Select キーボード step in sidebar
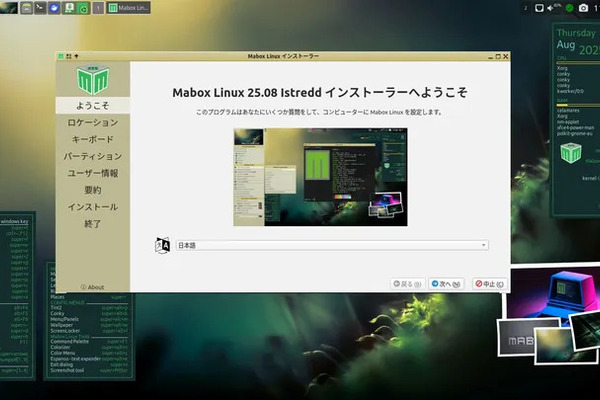The width and height of the screenshot is (600, 400). (92, 139)
